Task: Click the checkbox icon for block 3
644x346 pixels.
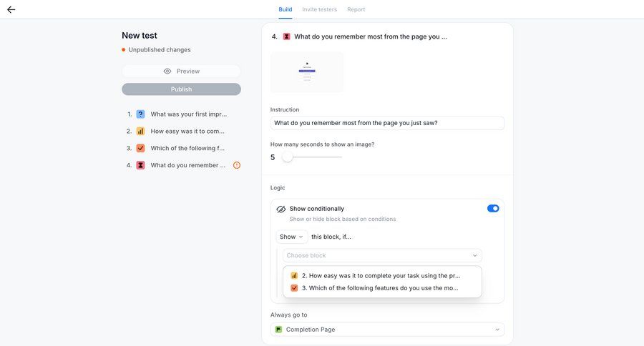Action: click(x=140, y=148)
